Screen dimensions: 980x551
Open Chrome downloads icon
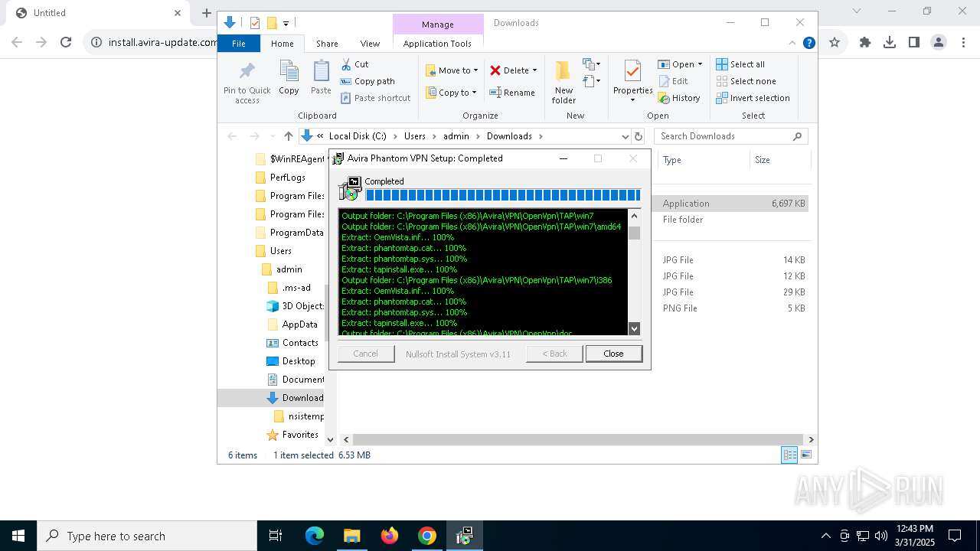(890, 43)
